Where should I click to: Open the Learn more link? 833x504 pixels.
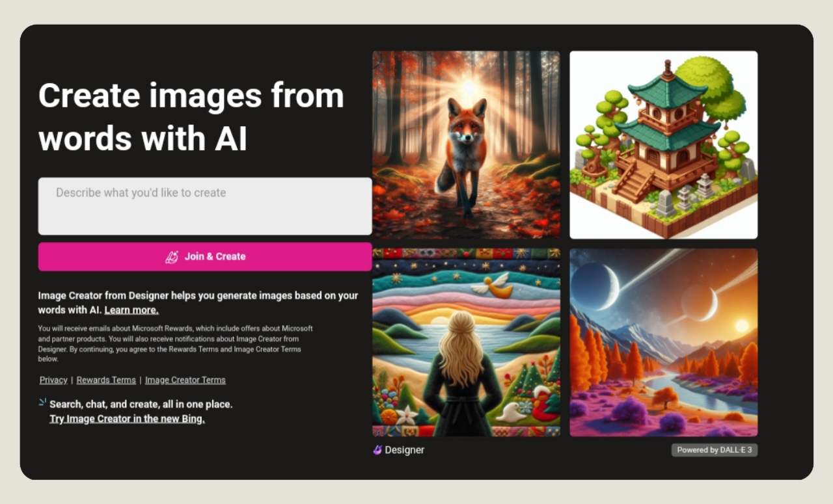pyautogui.click(x=131, y=310)
